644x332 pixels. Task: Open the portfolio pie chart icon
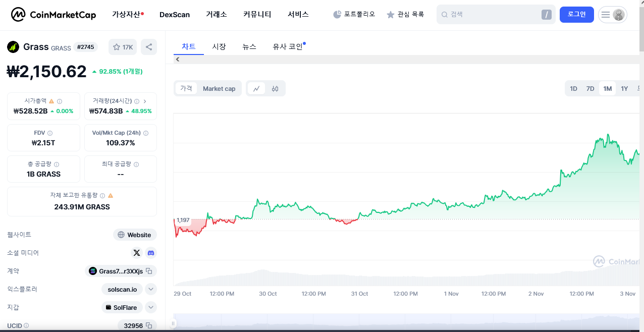click(x=337, y=15)
